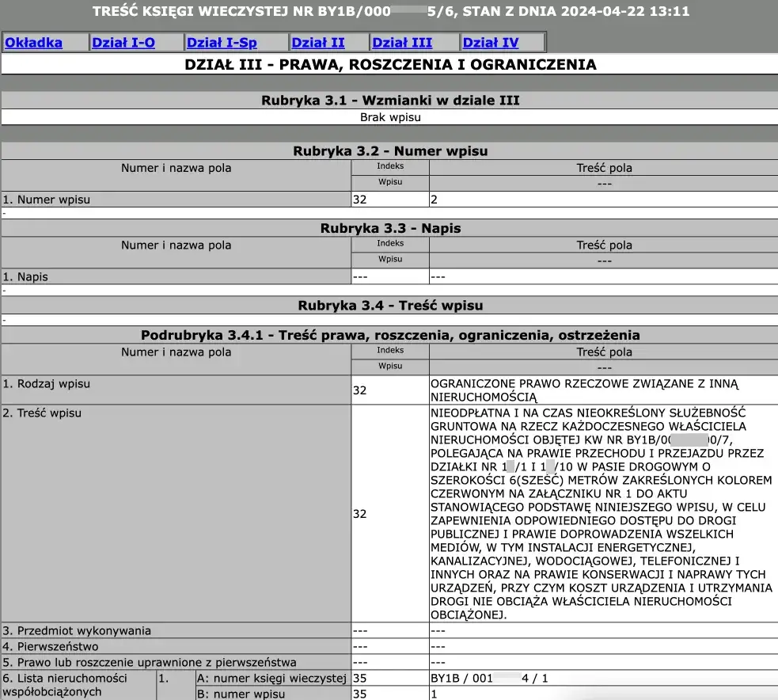Click the Rubryka 3.2 Numer wpisu header
Image resolution: width=778 pixels, height=700 pixels.
[390, 150]
